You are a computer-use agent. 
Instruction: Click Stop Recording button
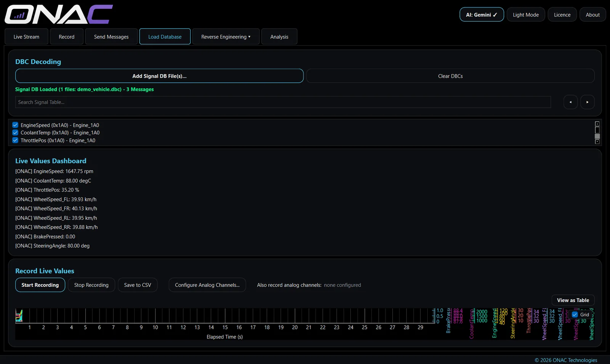tap(91, 285)
